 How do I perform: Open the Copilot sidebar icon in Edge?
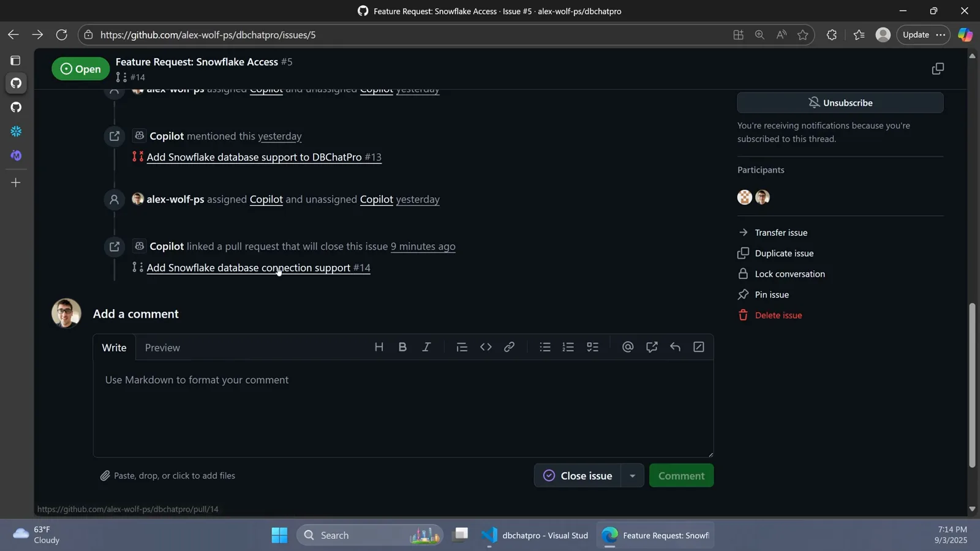965,35
